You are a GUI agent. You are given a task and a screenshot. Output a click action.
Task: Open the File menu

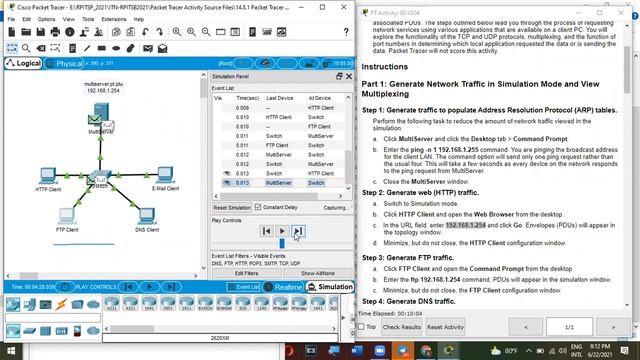point(11,19)
